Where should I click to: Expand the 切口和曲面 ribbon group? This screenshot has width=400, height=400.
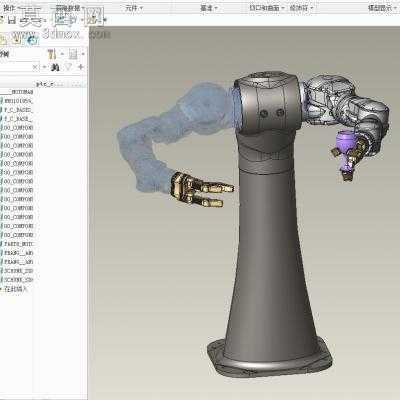click(x=267, y=8)
